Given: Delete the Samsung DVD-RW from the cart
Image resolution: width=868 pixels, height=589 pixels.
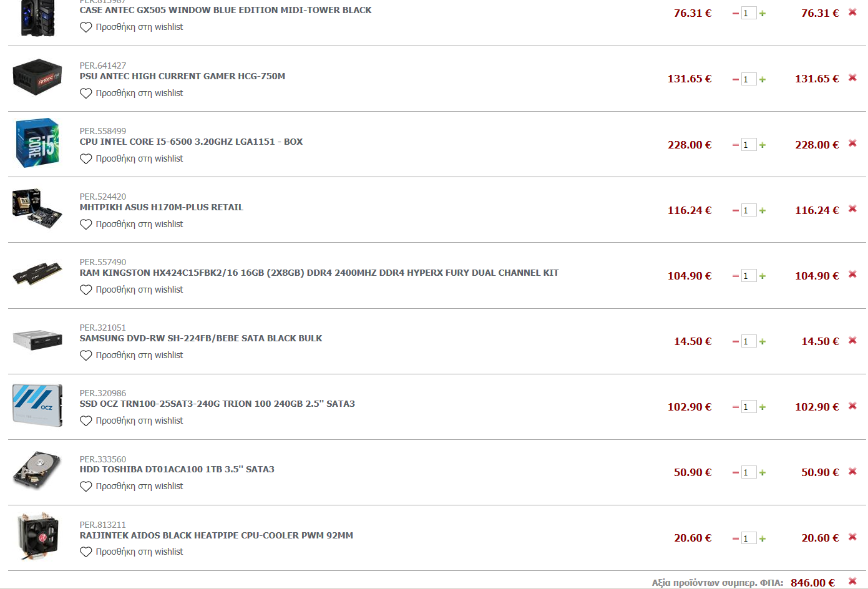Looking at the screenshot, I should 852,341.
